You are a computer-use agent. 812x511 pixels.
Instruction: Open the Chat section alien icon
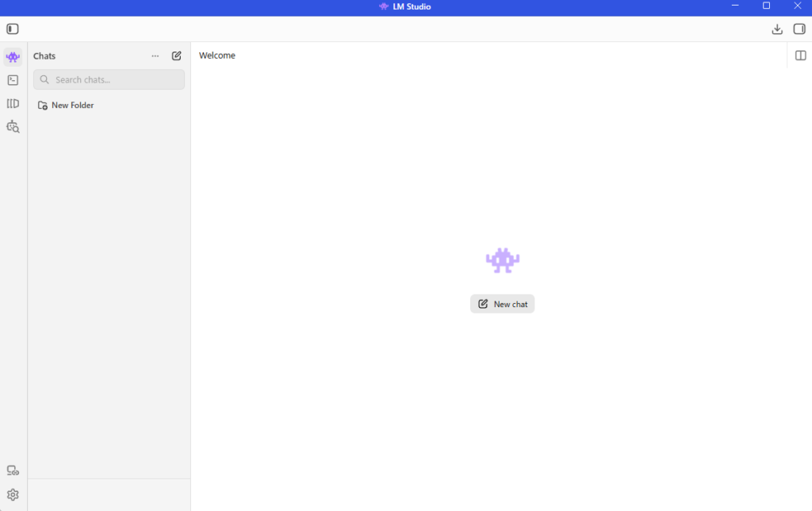pos(13,56)
